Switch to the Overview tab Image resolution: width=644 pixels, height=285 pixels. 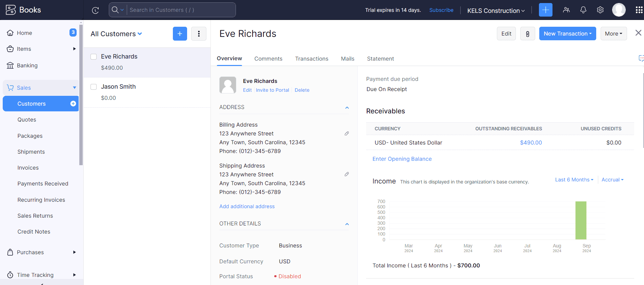click(x=229, y=58)
